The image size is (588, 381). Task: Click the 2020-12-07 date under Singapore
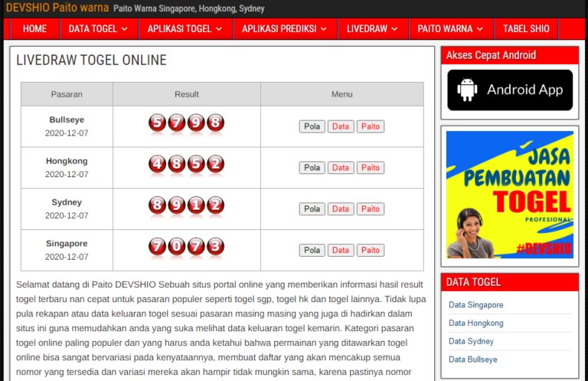point(67,257)
